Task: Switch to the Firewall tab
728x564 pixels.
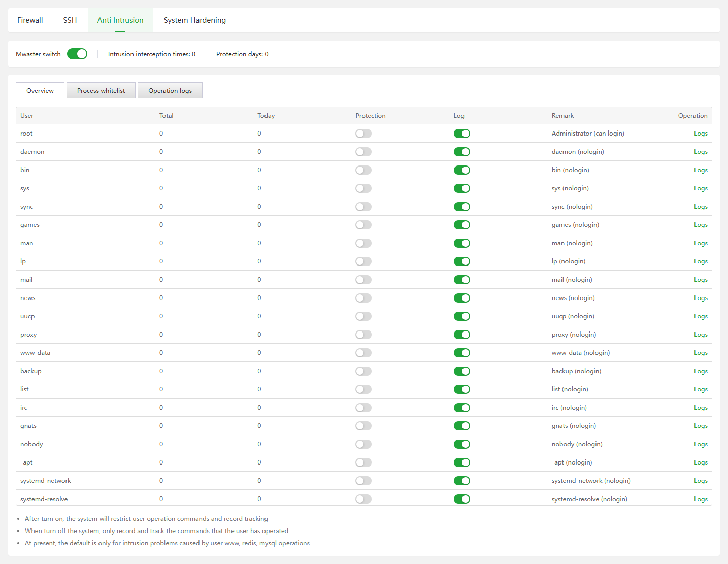Action: [x=30, y=20]
